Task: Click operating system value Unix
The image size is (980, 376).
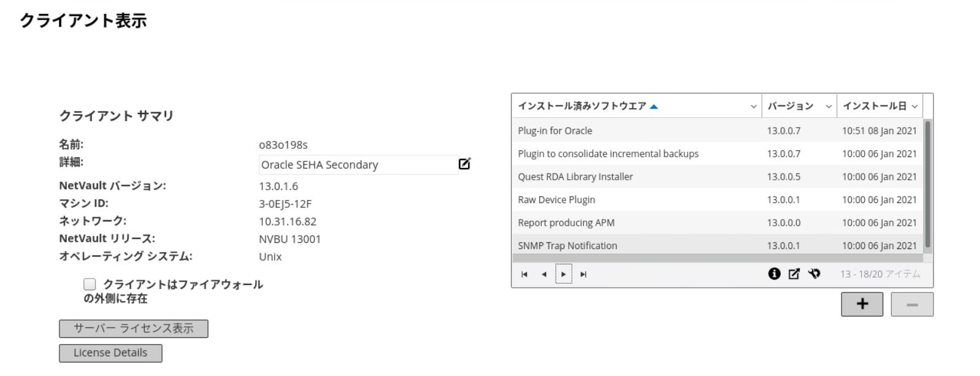Action: point(270,257)
